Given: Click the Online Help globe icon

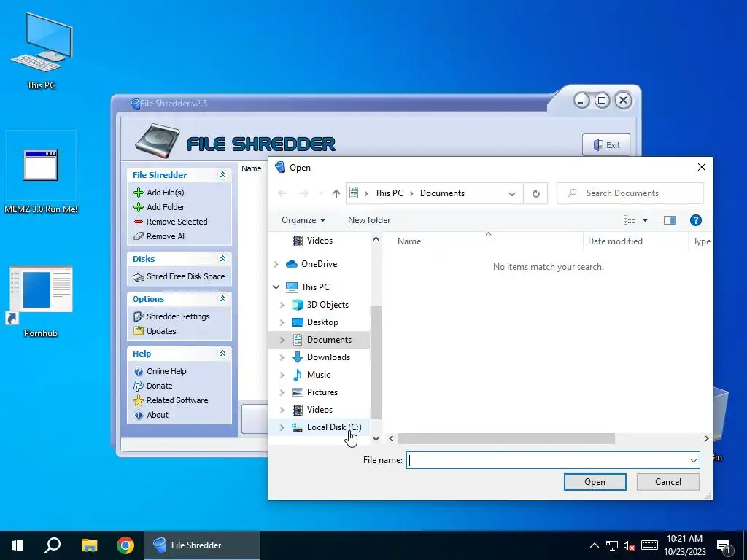Looking at the screenshot, I should tap(138, 371).
